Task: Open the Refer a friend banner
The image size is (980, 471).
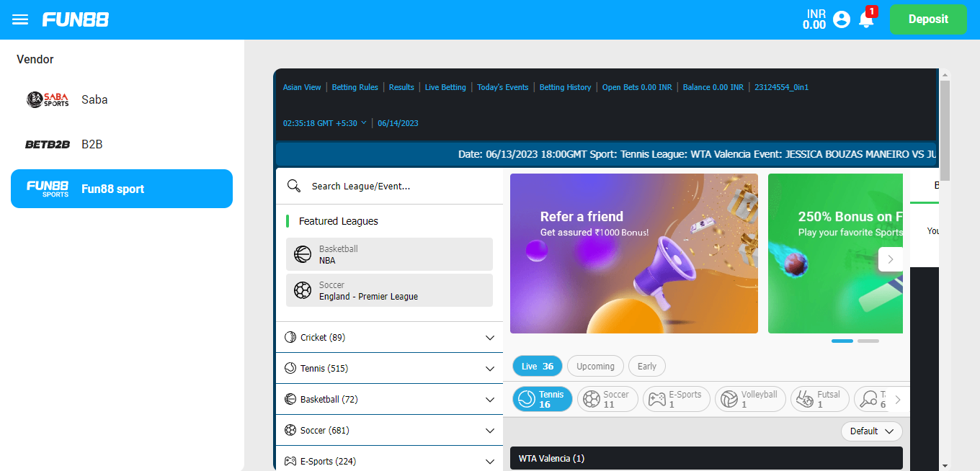Action: (x=634, y=254)
